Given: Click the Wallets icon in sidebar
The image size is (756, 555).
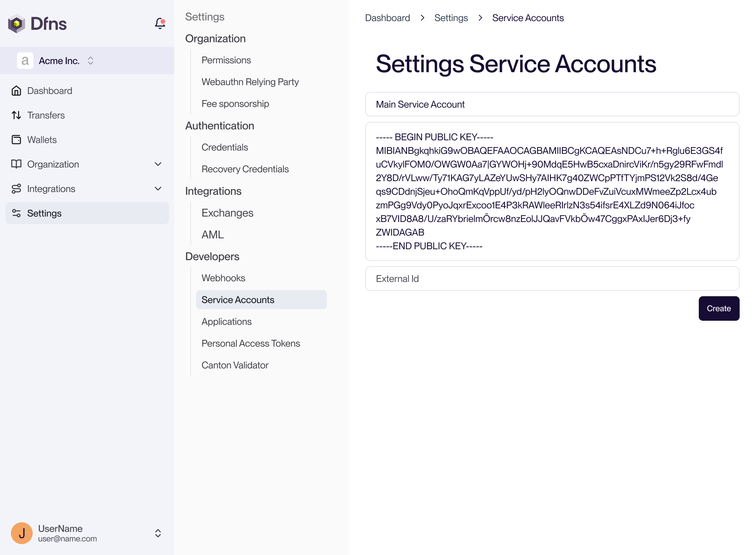Looking at the screenshot, I should click(16, 140).
